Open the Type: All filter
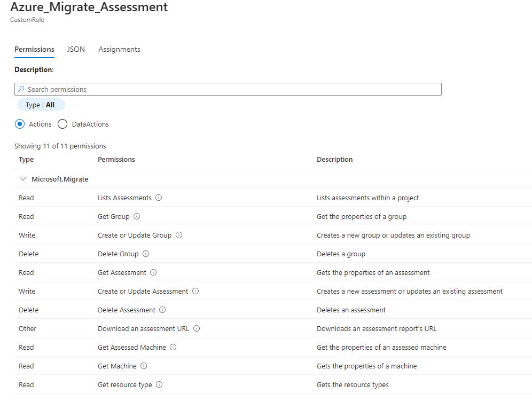 [x=41, y=105]
